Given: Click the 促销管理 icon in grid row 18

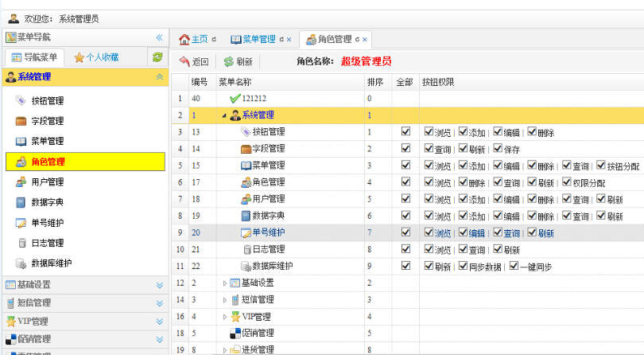Looking at the screenshot, I should [x=235, y=334].
